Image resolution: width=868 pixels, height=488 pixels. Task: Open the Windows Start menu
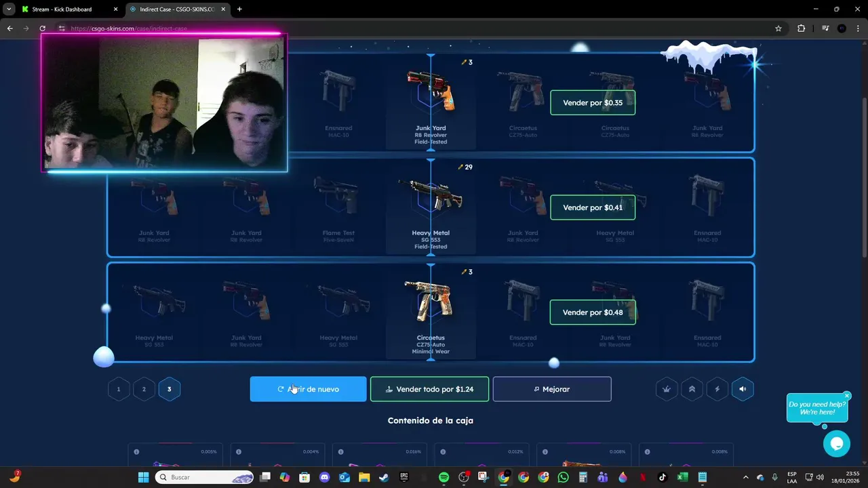point(144,477)
